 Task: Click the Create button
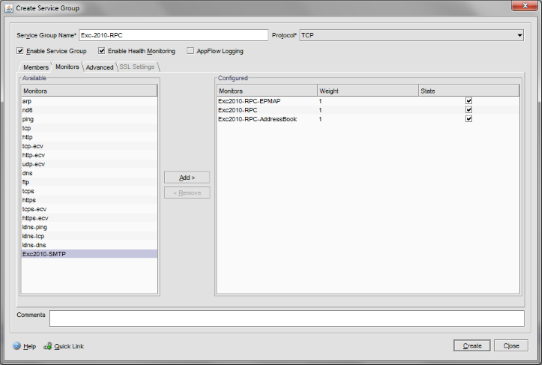[x=472, y=346]
